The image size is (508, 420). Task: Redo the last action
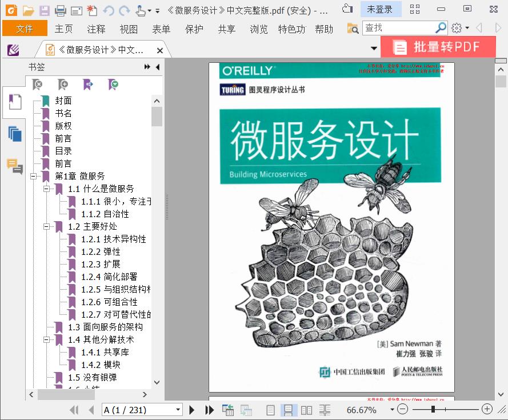tap(125, 11)
